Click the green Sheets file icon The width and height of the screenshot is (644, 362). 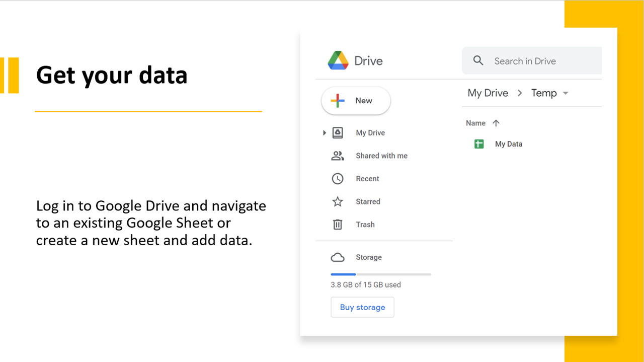[x=479, y=144]
